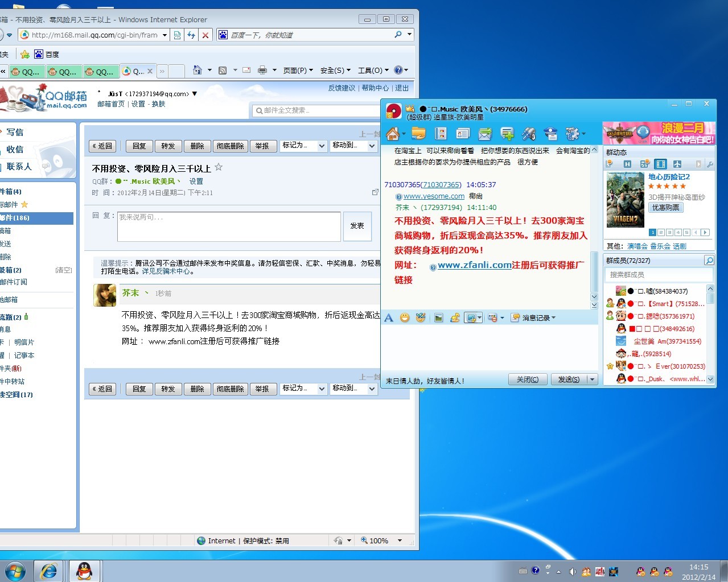Click the green plus chat icon in QQ toolbar
Screen dimensions: 728x582
[507, 134]
